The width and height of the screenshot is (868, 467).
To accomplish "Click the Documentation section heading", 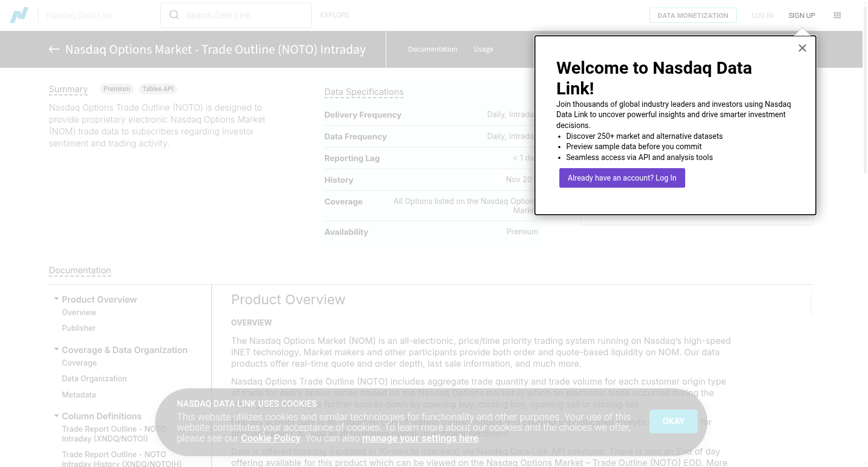I will click(80, 271).
